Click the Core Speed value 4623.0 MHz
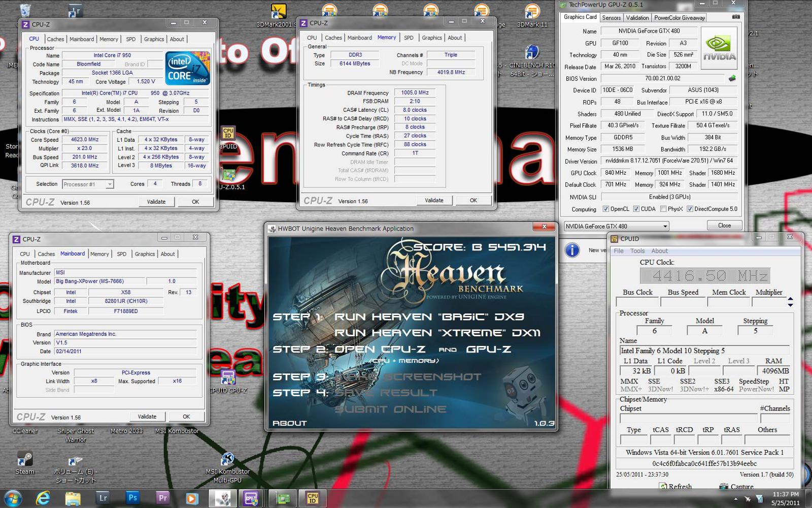Screen dimensions: 812x508 (x=85, y=139)
